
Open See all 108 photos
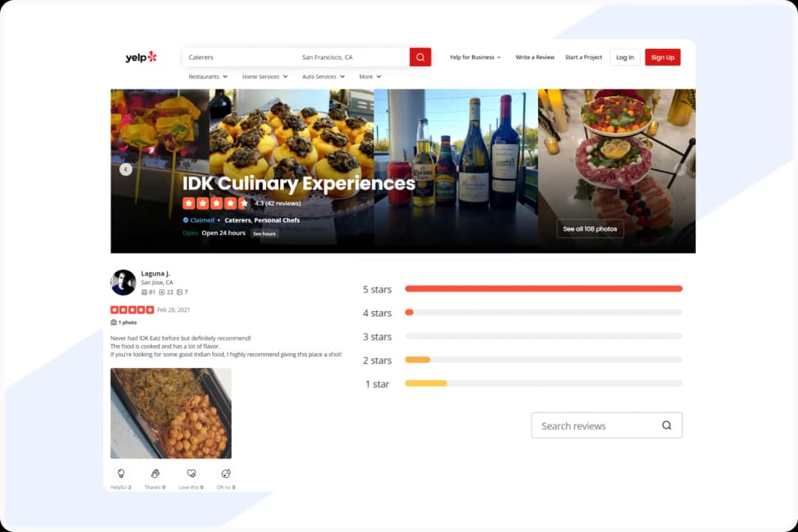[x=590, y=229]
